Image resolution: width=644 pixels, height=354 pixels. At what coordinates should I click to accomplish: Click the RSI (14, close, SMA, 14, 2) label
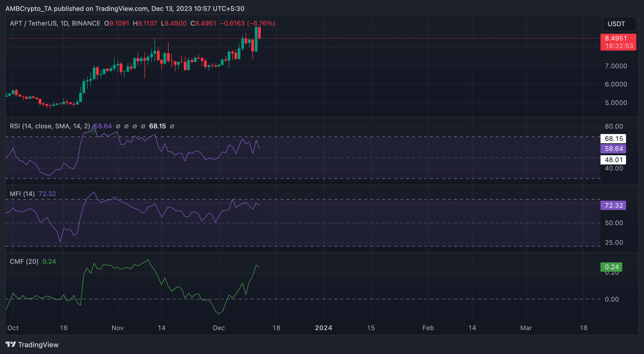(50, 126)
